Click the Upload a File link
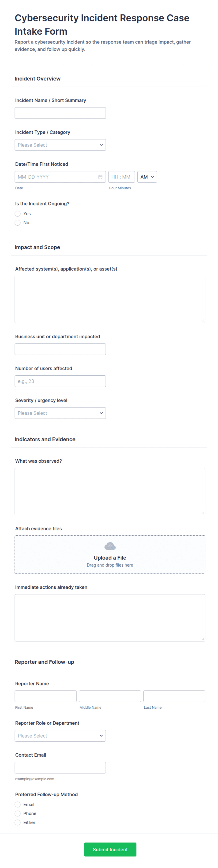The height and width of the screenshot is (868, 218). point(110,558)
